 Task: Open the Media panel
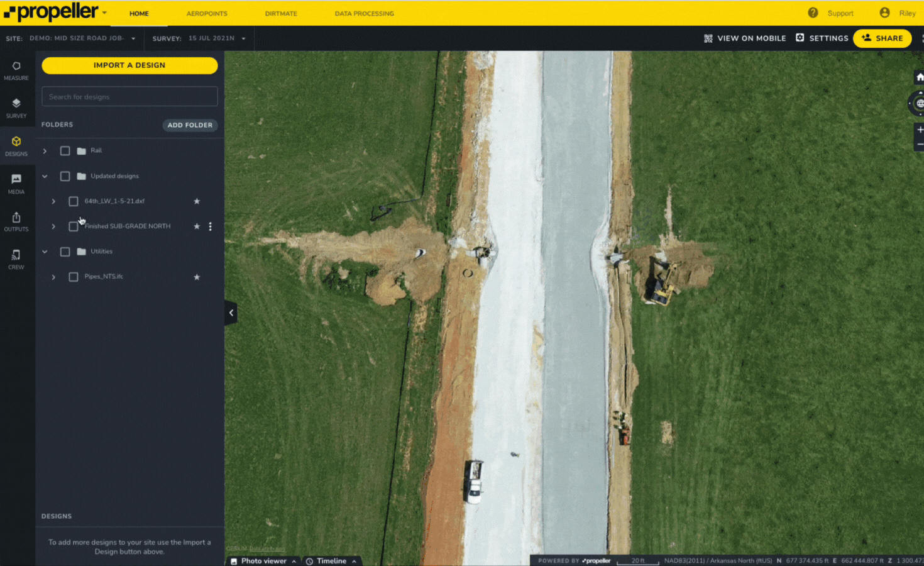tap(16, 183)
